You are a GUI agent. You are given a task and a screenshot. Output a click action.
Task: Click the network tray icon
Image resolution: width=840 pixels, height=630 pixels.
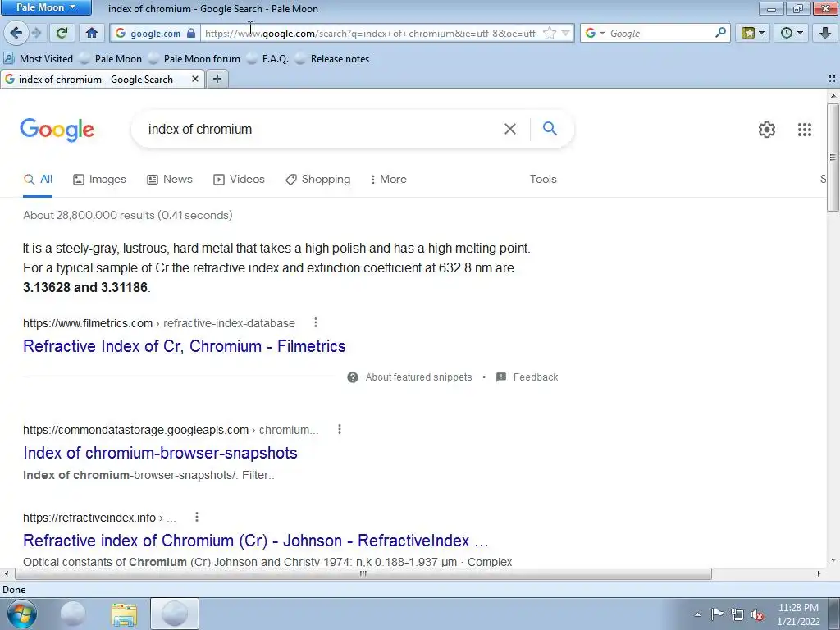pos(737,614)
